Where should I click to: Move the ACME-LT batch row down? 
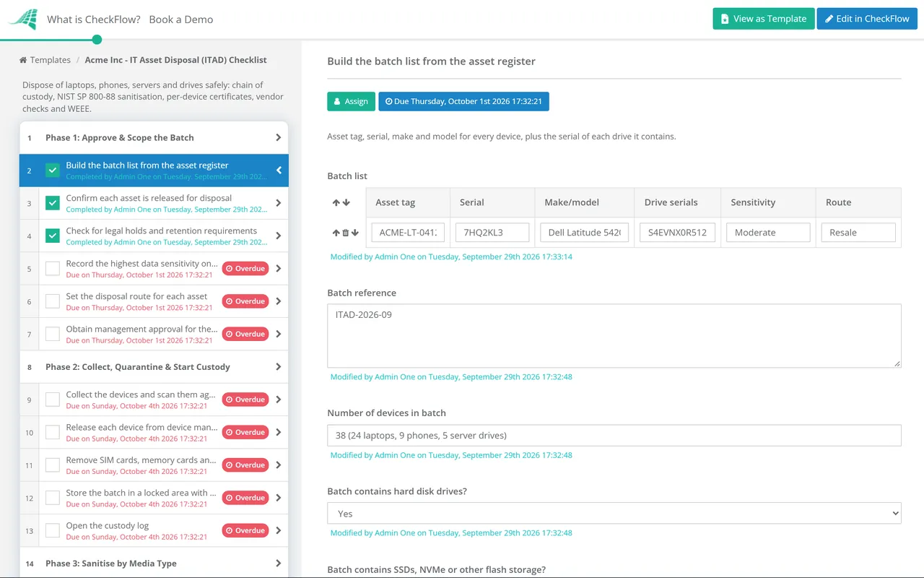355,233
